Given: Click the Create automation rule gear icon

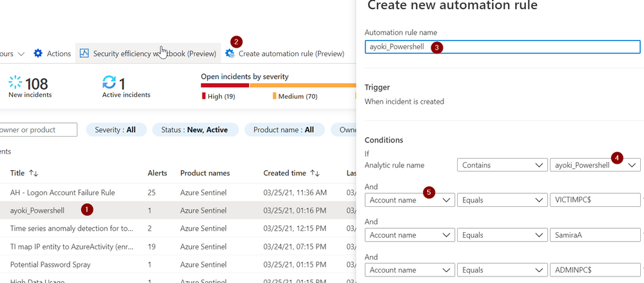Looking at the screenshot, I should click(230, 54).
